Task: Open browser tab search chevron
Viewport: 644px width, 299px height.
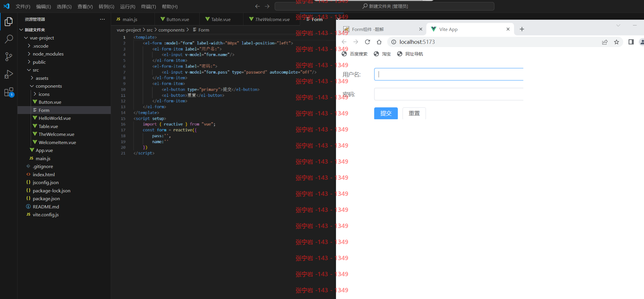Action: coord(618,25)
